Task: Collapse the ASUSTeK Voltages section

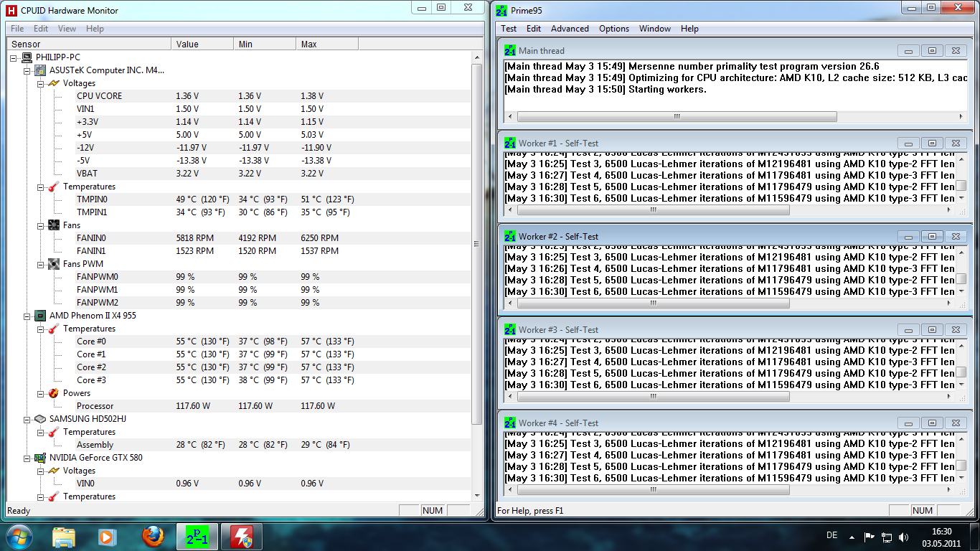Action: click(40, 83)
